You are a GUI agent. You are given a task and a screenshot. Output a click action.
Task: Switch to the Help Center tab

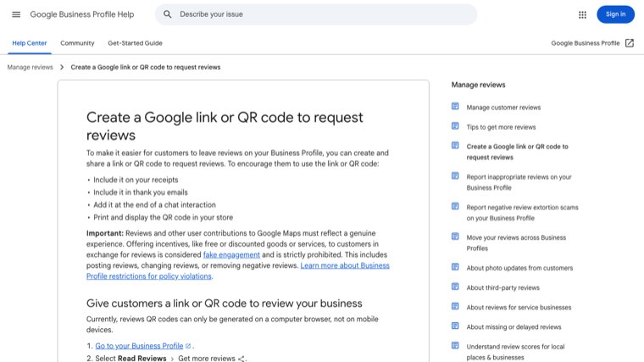pyautogui.click(x=29, y=43)
